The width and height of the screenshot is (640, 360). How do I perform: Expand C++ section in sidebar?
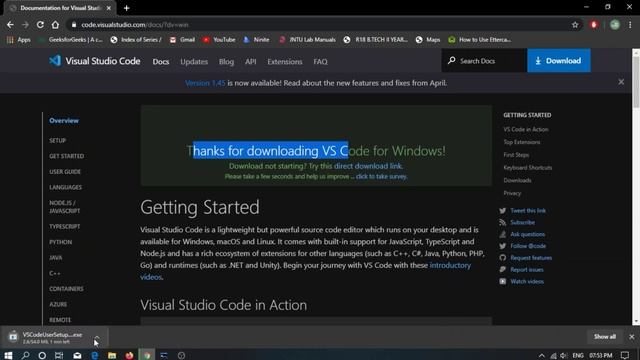[x=55, y=273]
